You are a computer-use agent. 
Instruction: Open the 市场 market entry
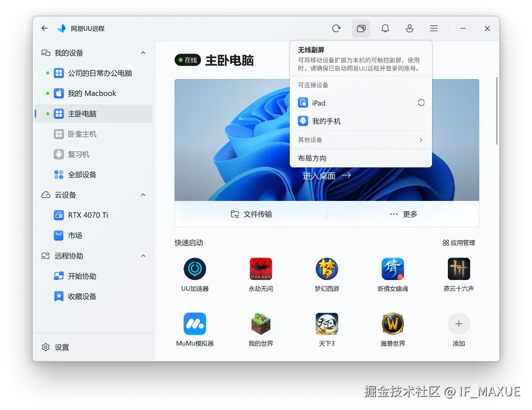click(94, 236)
